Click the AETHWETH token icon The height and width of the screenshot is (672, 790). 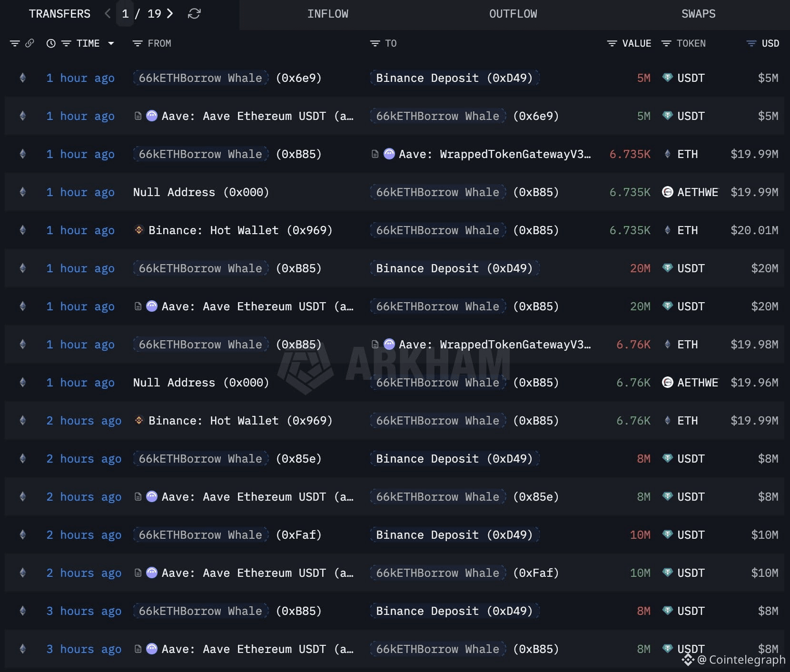667,192
